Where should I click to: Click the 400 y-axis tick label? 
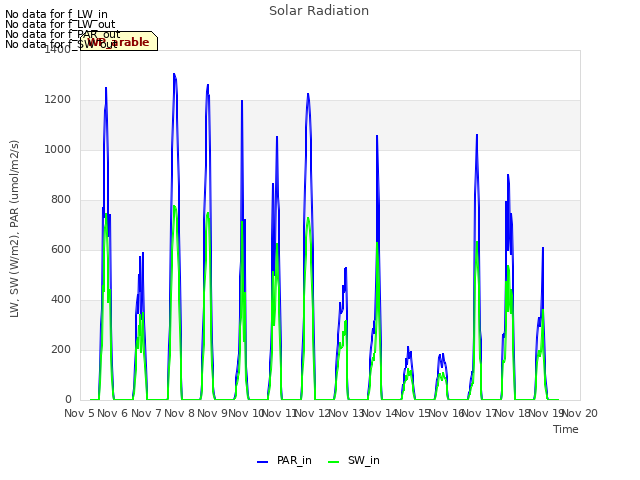pos(61,300)
